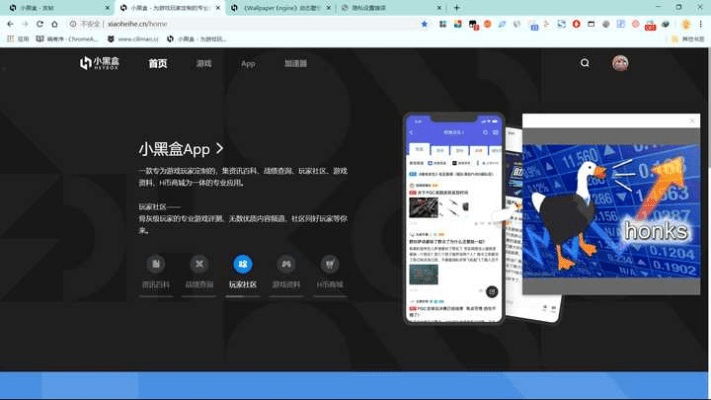Select the H币商城 shopping cart icon

click(330, 264)
